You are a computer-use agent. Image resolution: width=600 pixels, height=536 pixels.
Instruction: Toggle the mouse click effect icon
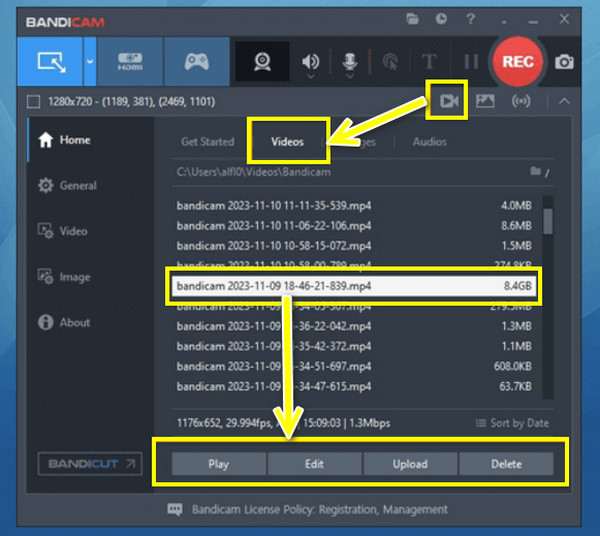390,62
